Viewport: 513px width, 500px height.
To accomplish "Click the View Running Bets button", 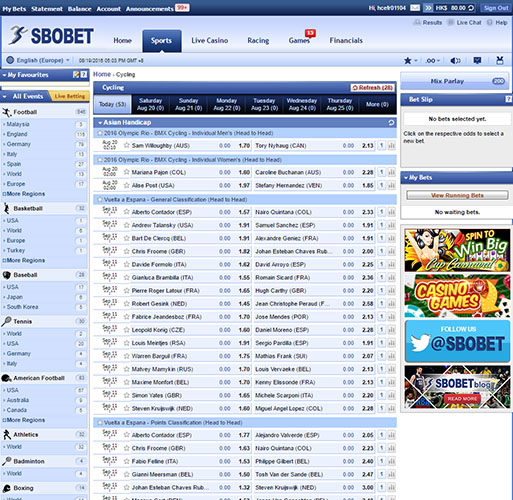I will pyautogui.click(x=457, y=195).
